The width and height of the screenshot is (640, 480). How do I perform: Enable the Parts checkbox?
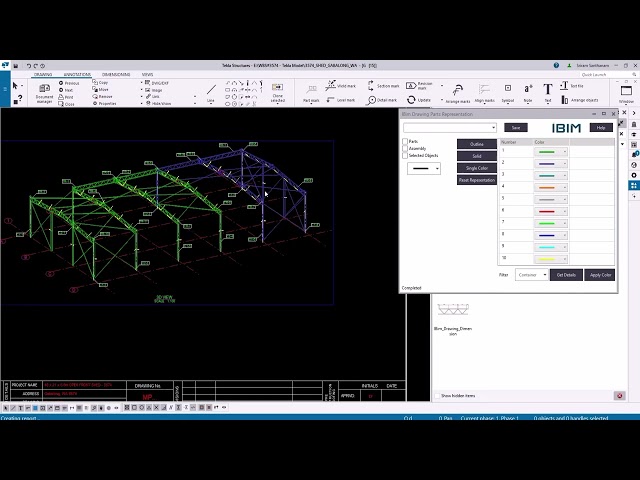(x=405, y=141)
